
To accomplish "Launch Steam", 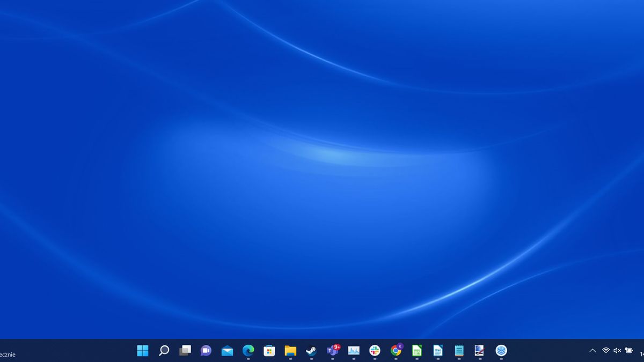I will pos(311,352).
